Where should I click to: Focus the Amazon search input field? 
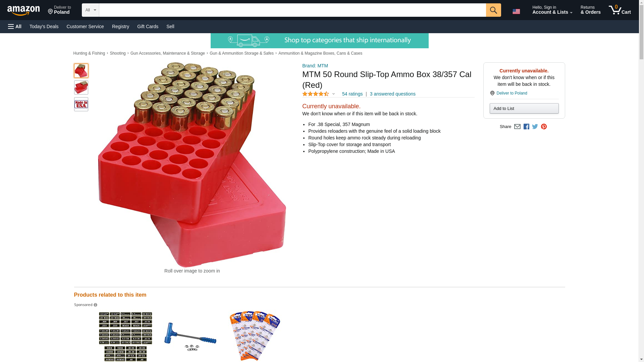tap(292, 10)
